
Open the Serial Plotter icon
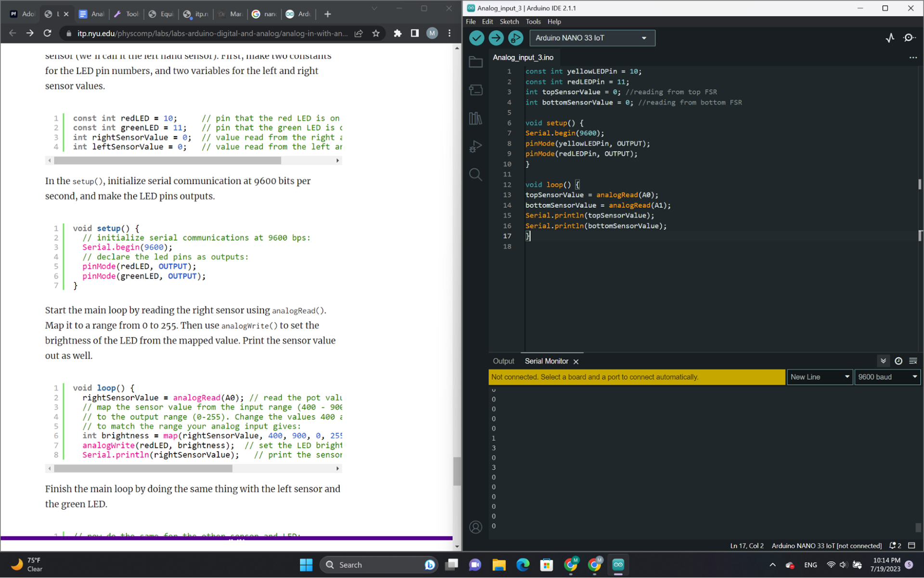click(890, 38)
